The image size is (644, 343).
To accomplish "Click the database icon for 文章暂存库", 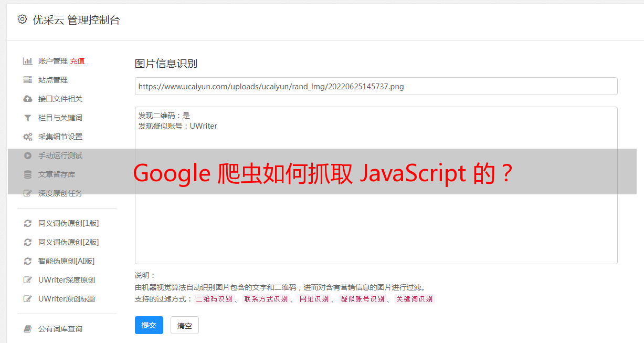I will [x=28, y=174].
